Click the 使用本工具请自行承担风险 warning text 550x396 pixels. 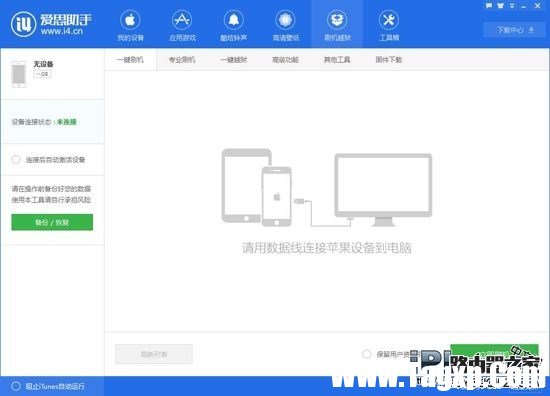point(51,200)
